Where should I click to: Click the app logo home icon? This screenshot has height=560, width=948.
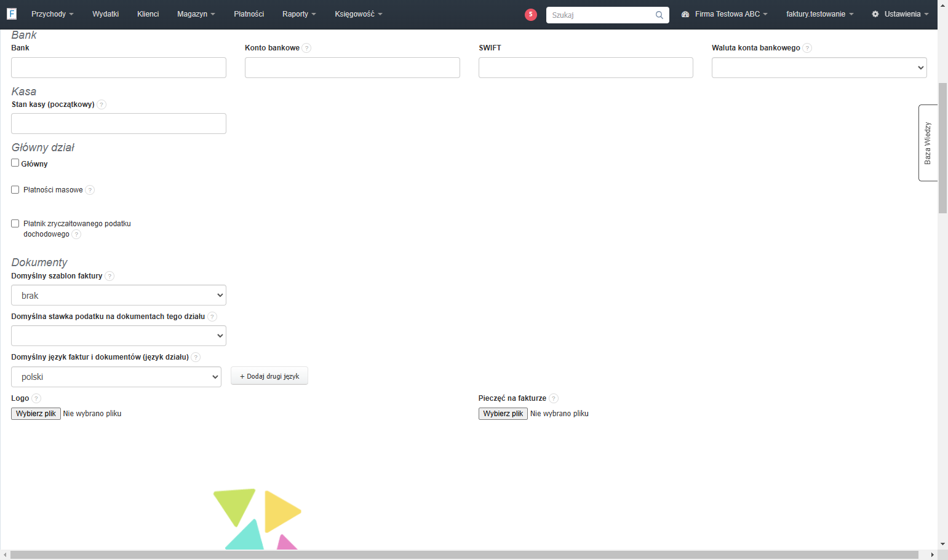pyautogui.click(x=12, y=14)
